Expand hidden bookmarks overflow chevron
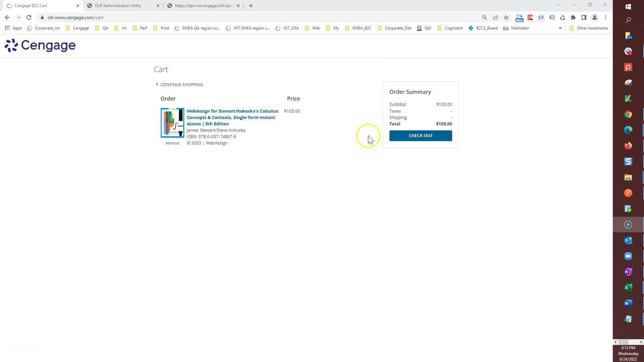The width and height of the screenshot is (644, 362). click(x=560, y=28)
